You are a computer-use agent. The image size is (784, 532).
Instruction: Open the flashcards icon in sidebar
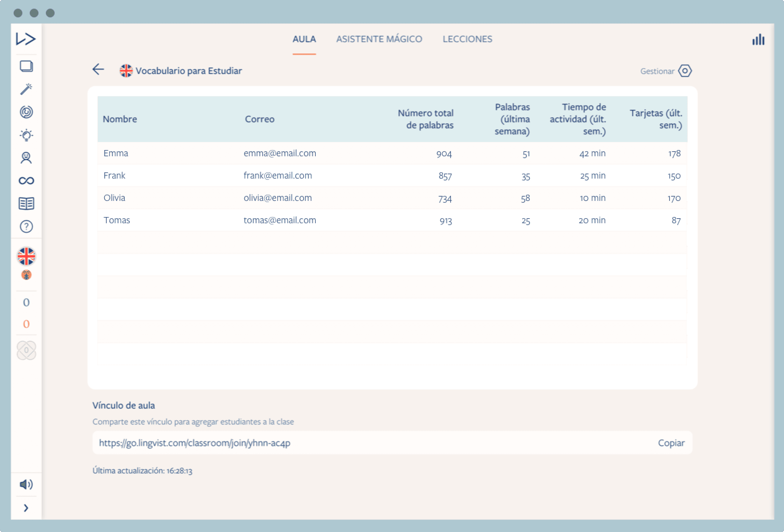26,66
